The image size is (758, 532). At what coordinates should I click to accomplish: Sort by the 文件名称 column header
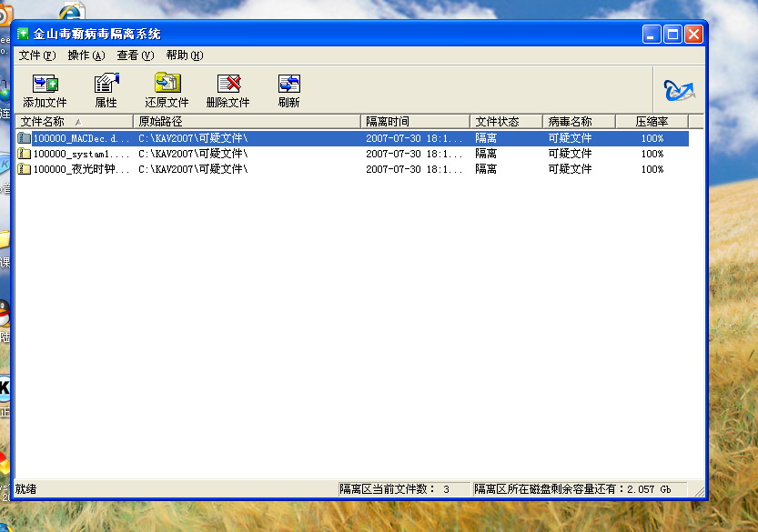pyautogui.click(x=75, y=121)
